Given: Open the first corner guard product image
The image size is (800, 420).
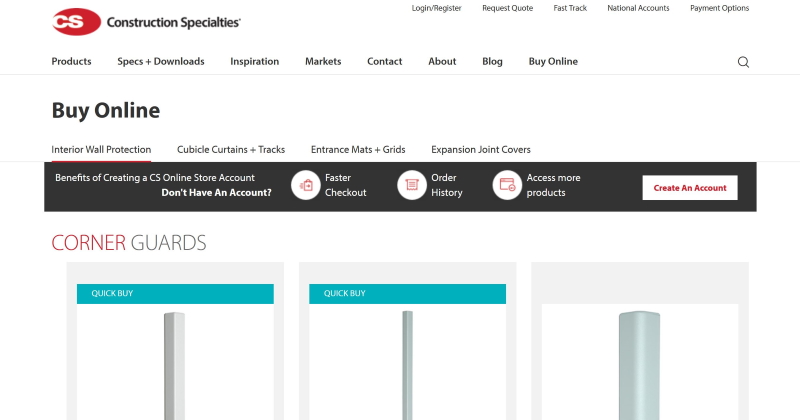Looking at the screenshot, I should [175, 365].
